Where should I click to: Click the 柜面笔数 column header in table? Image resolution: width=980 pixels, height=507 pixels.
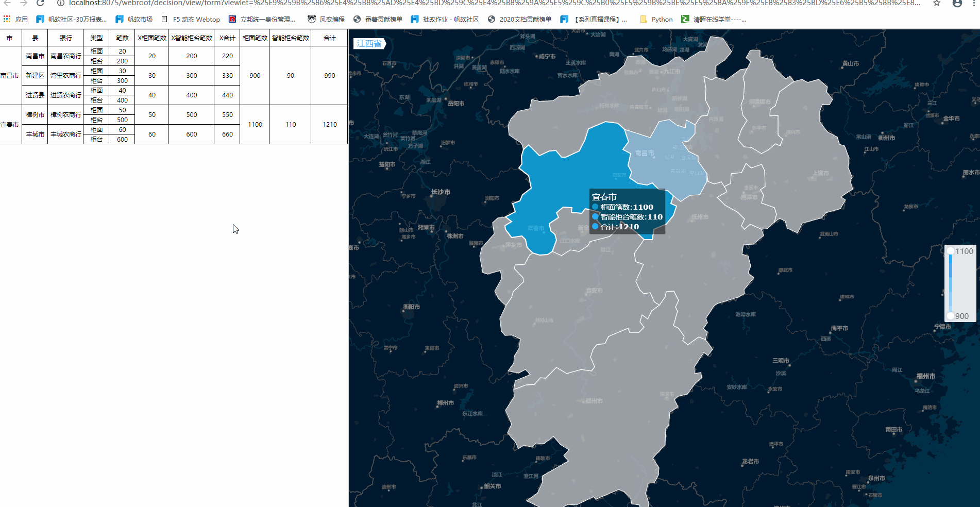(255, 38)
